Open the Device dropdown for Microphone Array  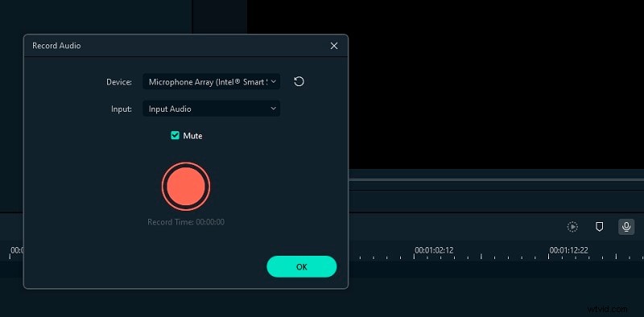pos(212,82)
